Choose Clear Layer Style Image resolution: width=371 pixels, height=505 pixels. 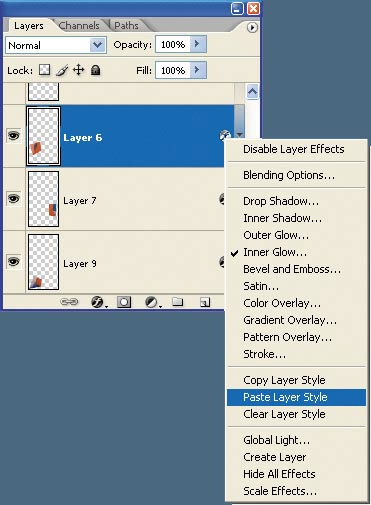[x=296, y=414]
